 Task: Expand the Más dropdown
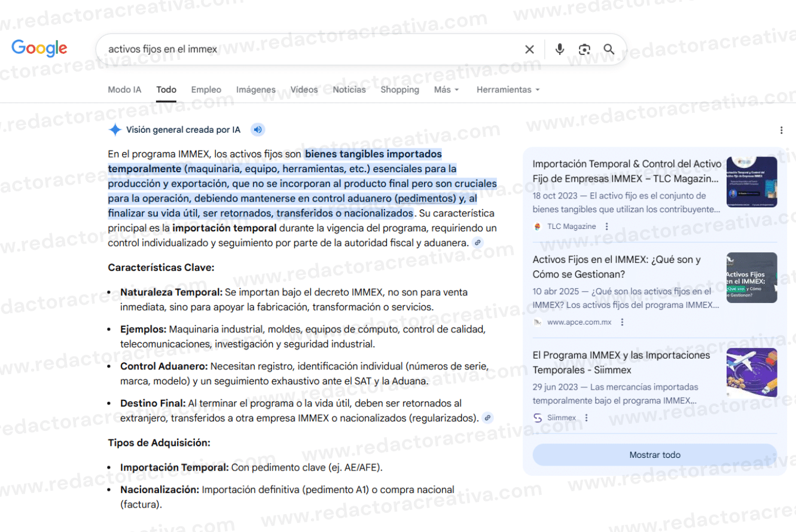tap(447, 90)
